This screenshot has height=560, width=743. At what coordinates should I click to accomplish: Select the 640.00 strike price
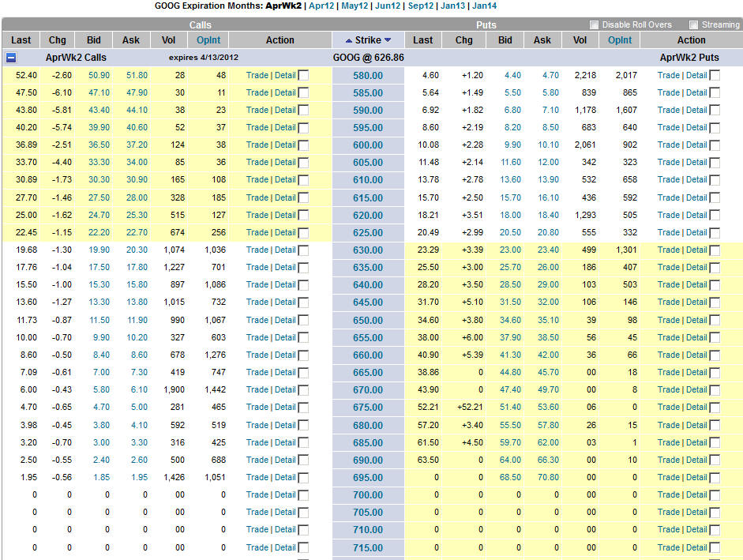pyautogui.click(x=368, y=285)
